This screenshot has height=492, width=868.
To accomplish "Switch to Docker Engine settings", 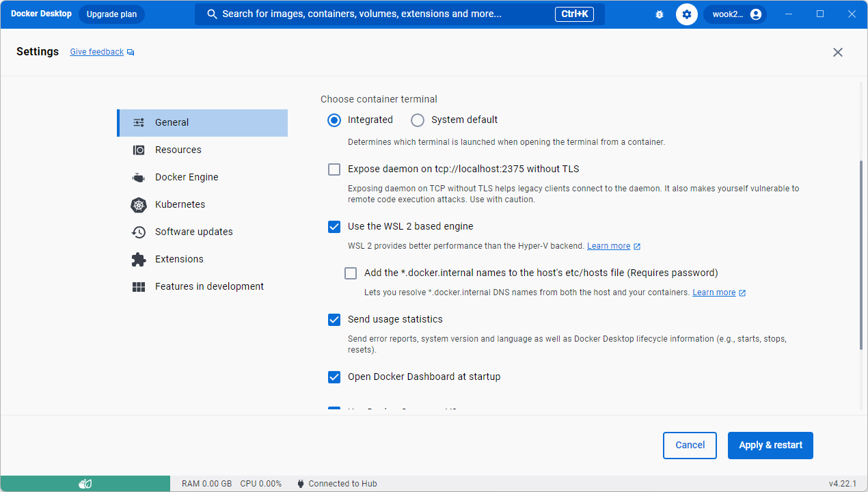I will point(202,178).
